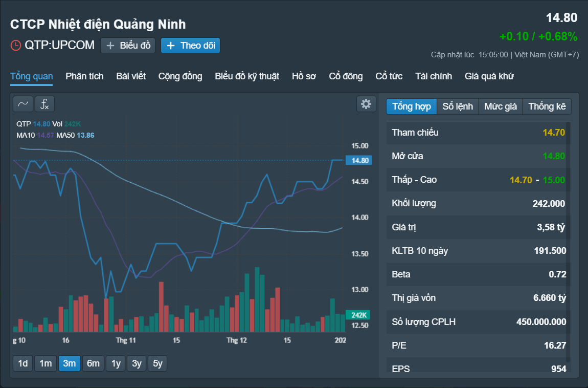Open the fx indicators tool

(x=44, y=104)
